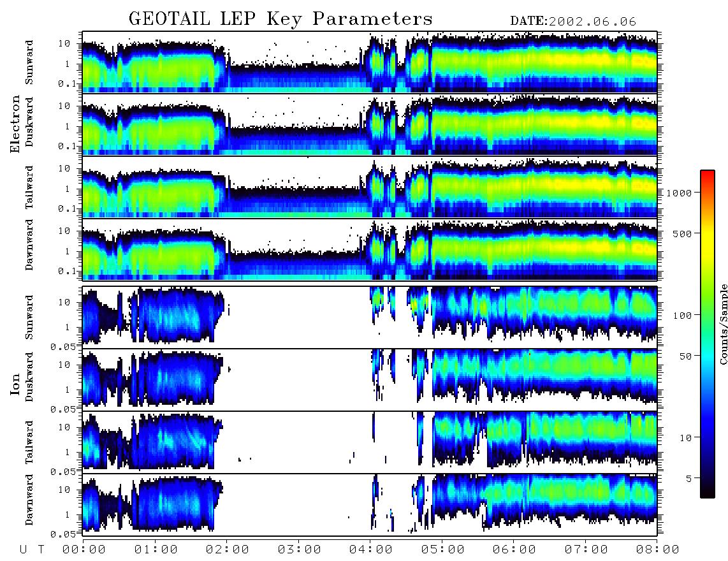Click the Electron Tailward spectrogram panel
The image size is (728, 561).
370,187
